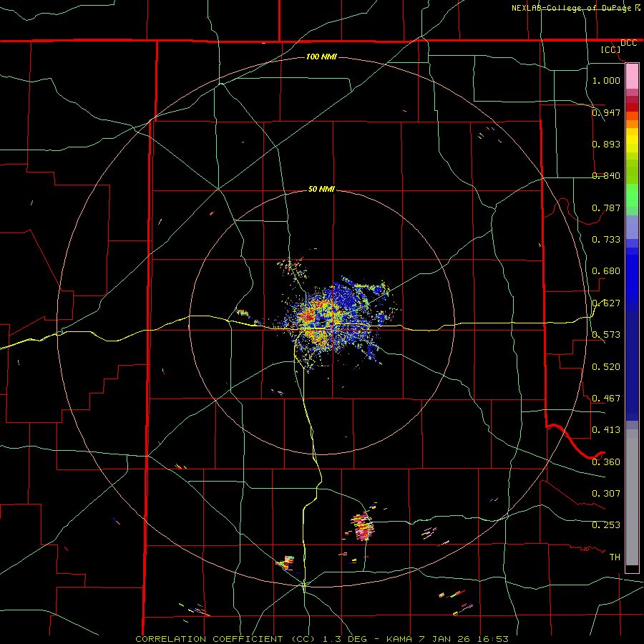Click the 0.253 scale value

(x=606, y=525)
